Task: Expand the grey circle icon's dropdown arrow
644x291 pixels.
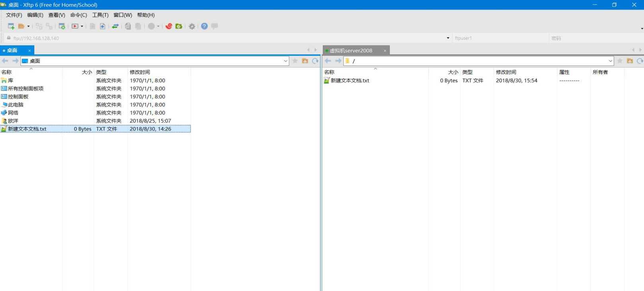Action: coord(158,27)
